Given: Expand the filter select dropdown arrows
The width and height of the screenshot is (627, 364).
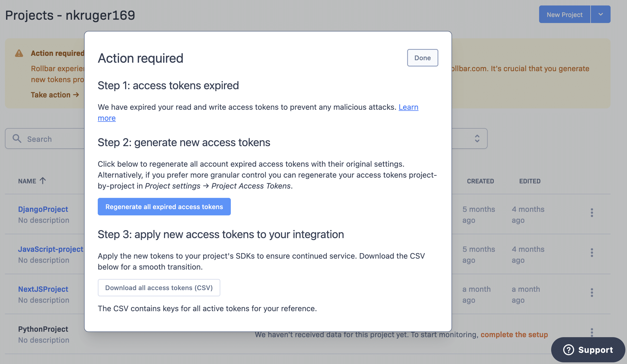Looking at the screenshot, I should 477,138.
